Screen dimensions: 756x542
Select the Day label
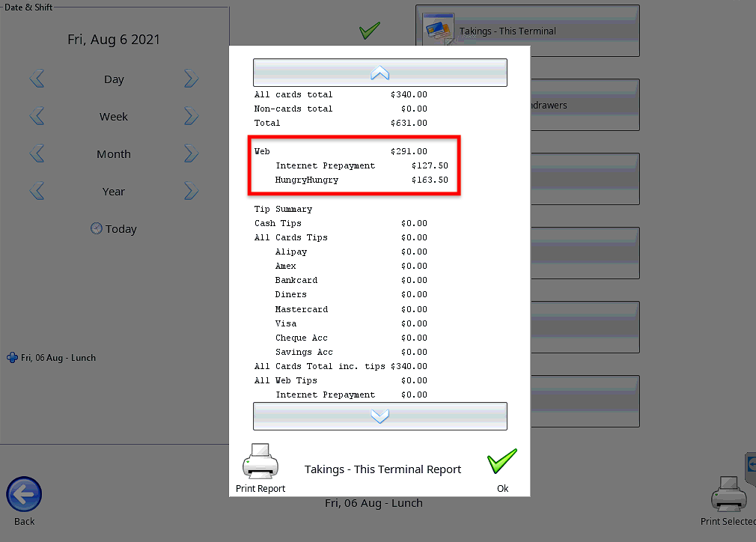[x=114, y=79]
